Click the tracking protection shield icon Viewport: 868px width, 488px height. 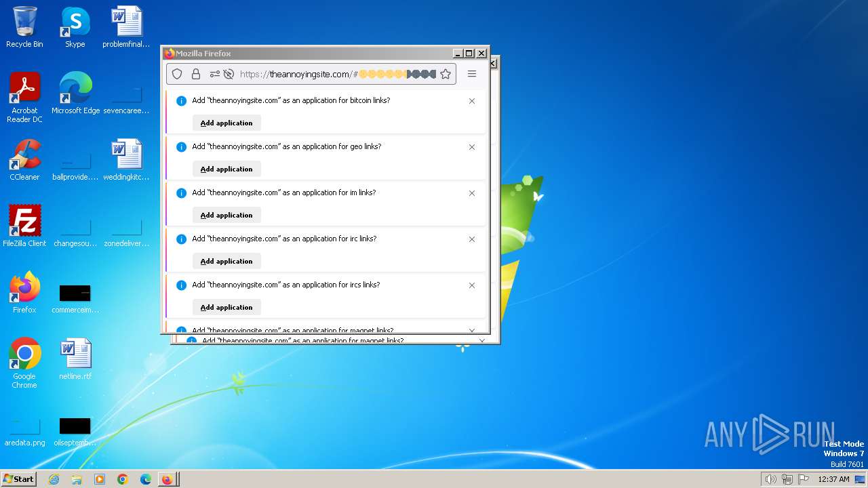(x=177, y=74)
